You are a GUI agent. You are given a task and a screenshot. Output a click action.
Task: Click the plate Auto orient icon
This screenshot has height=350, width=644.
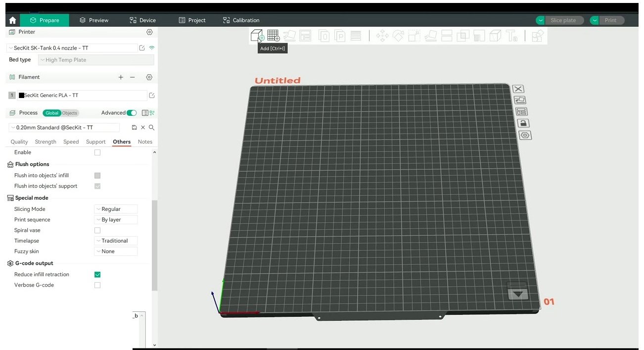pos(520,100)
